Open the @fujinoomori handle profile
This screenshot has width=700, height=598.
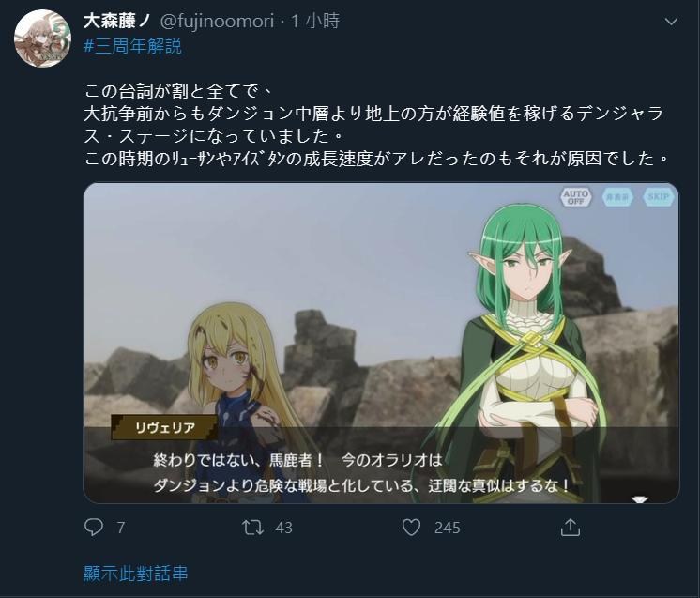pos(217,21)
